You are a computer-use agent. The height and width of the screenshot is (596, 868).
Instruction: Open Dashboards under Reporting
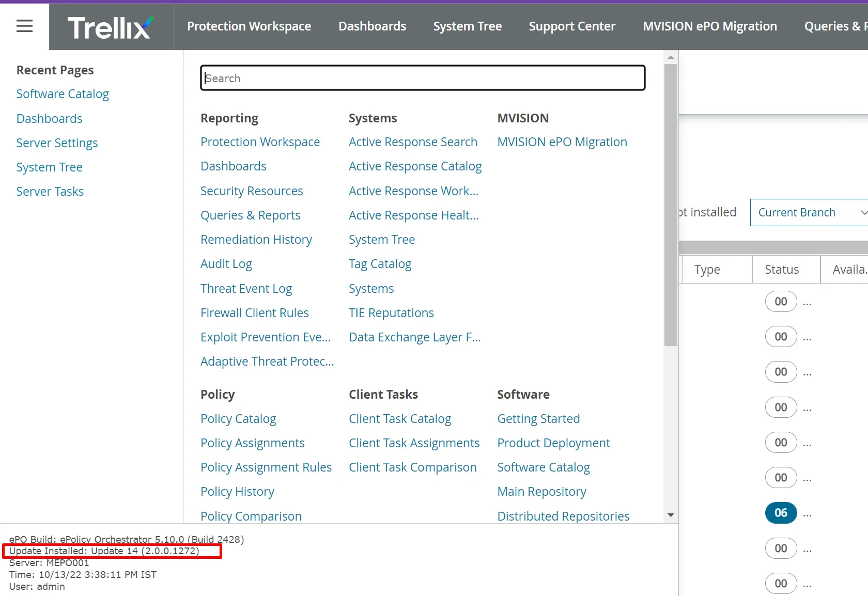(x=233, y=166)
